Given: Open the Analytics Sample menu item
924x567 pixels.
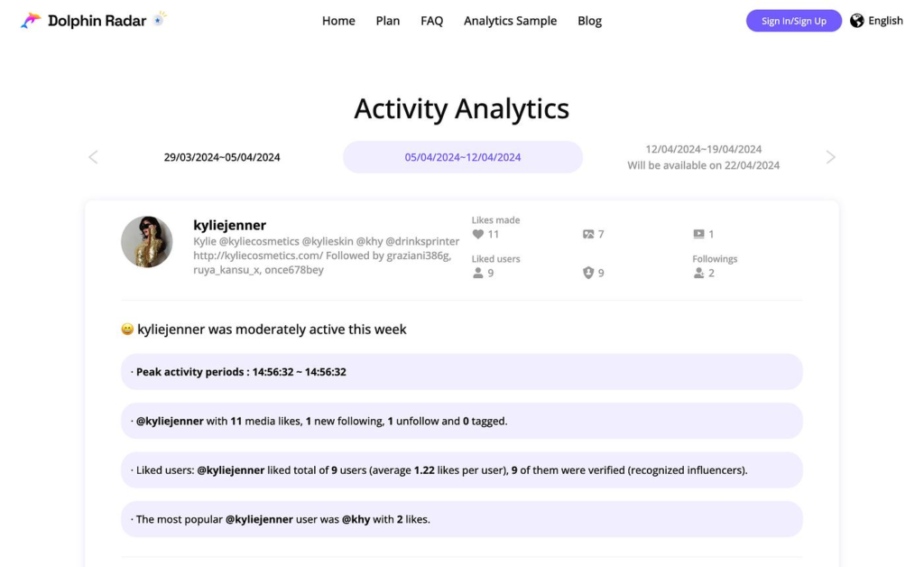Looking at the screenshot, I should coord(511,21).
